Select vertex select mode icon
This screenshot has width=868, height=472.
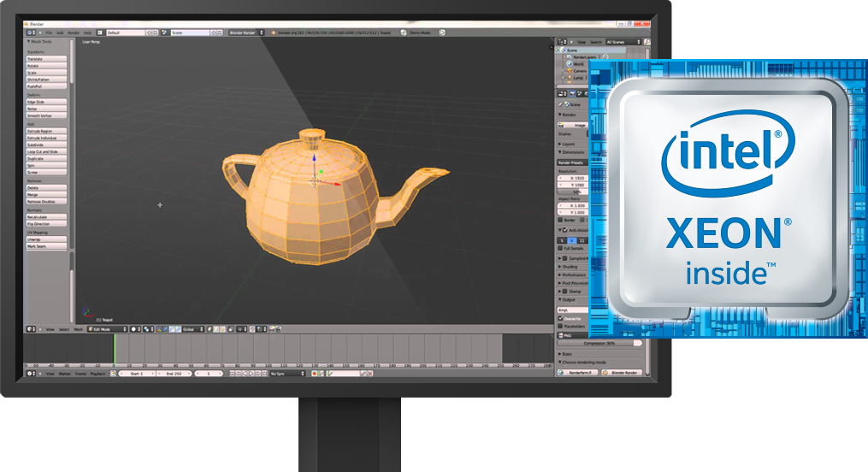tap(210, 329)
